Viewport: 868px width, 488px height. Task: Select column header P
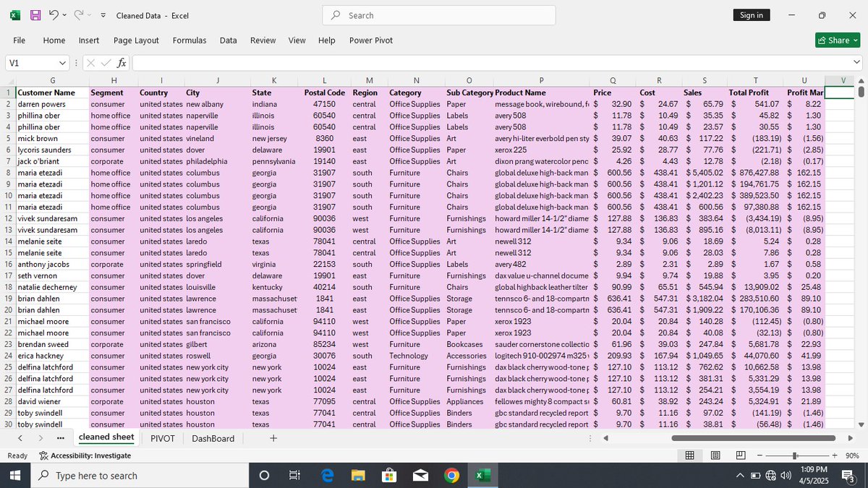(x=541, y=81)
